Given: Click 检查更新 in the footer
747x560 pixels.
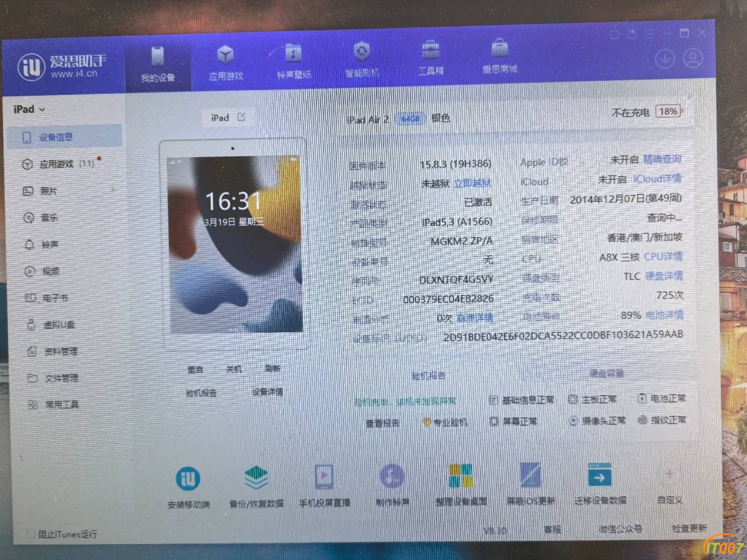Looking at the screenshot, I should 689,528.
